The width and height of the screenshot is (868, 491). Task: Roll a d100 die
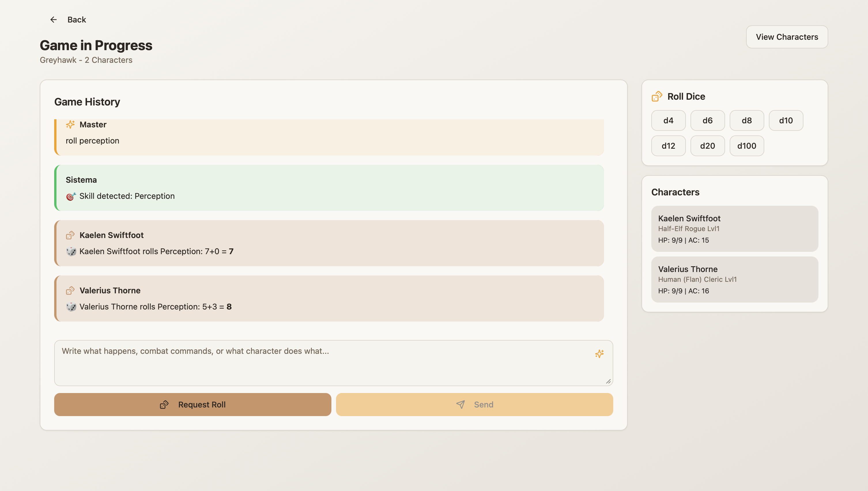tap(746, 146)
